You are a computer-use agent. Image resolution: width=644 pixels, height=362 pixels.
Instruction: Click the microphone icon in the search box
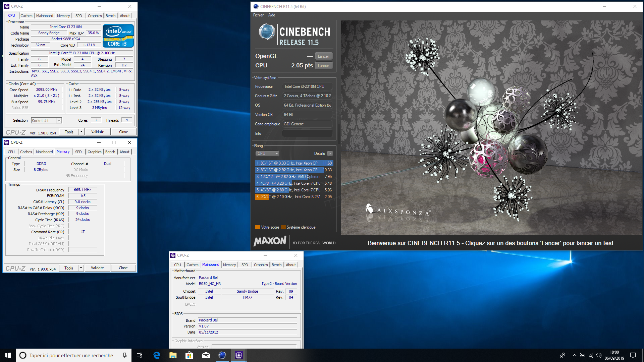click(x=124, y=355)
